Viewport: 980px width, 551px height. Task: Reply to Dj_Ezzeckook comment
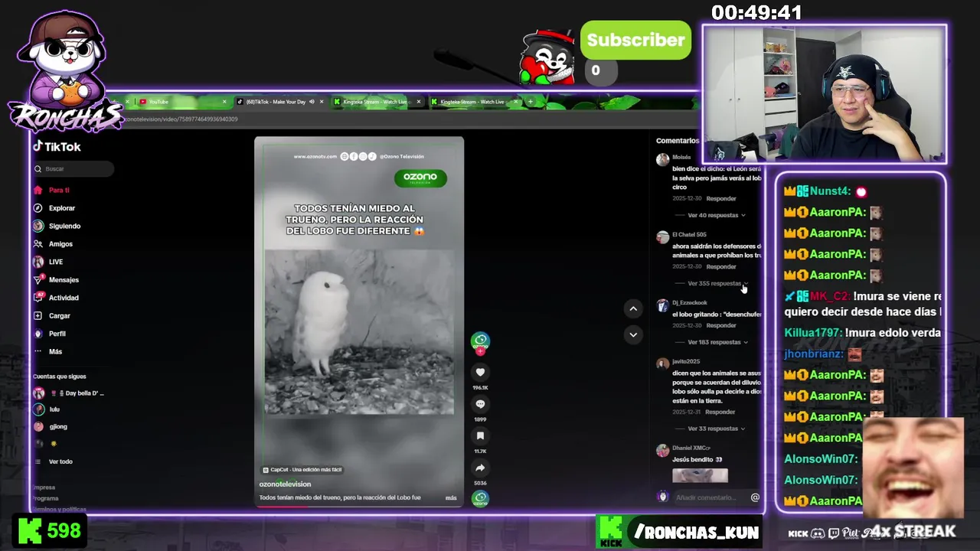coord(720,325)
